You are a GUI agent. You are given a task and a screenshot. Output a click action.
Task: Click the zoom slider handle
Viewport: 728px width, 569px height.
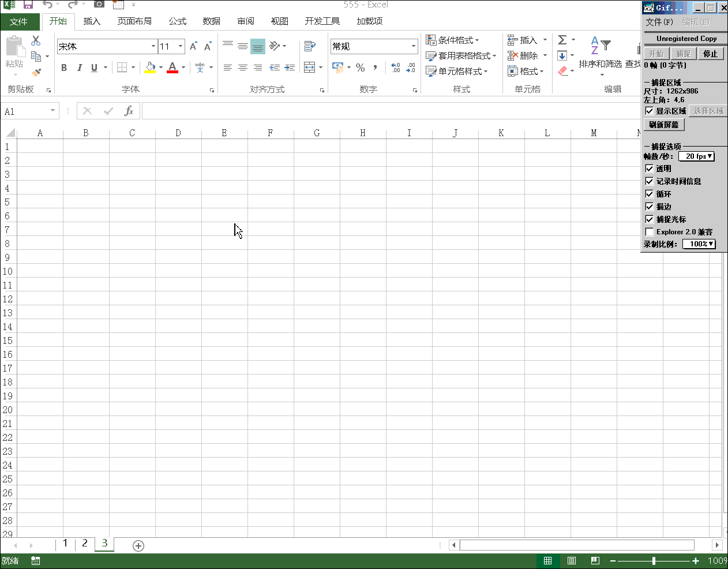[654, 561]
